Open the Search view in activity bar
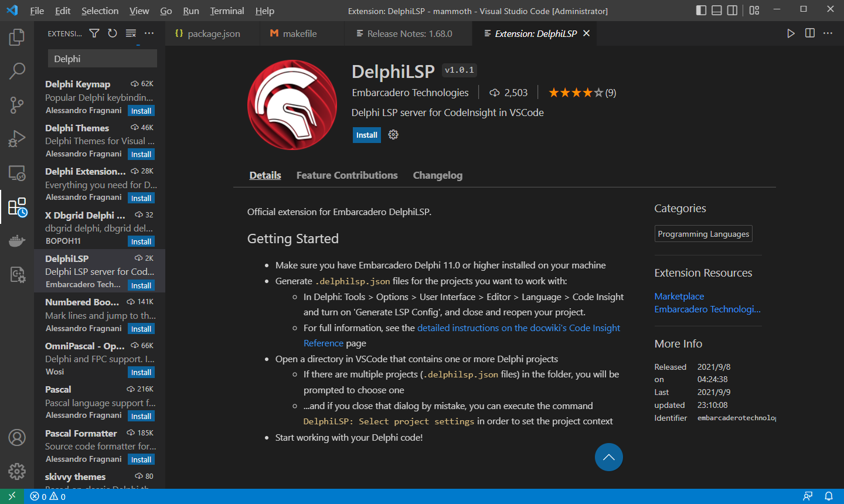The height and width of the screenshot is (504, 844). 17,71
